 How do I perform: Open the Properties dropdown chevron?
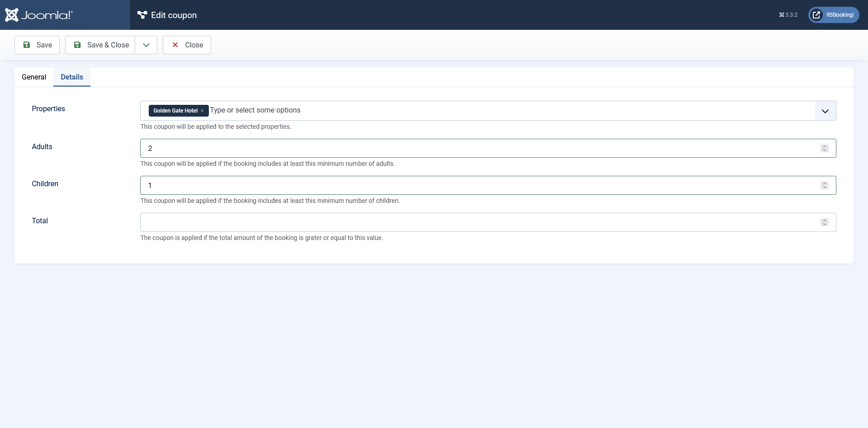[825, 111]
